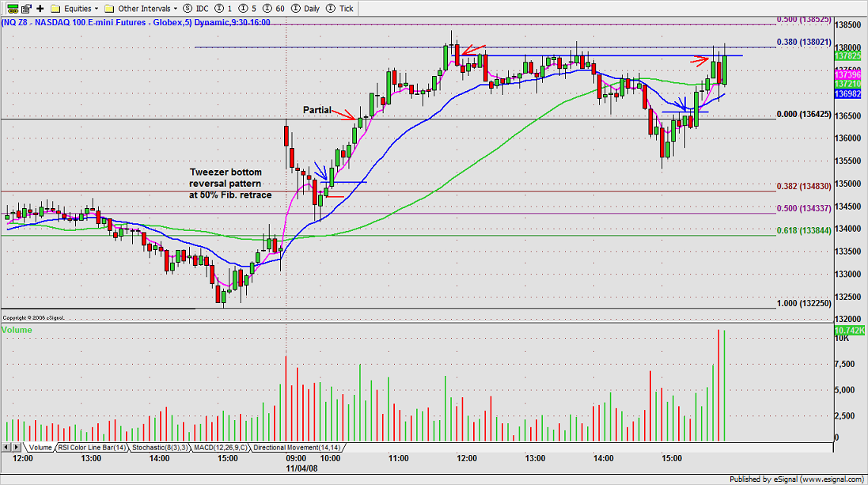Open the chart properties icon

tap(26, 8)
